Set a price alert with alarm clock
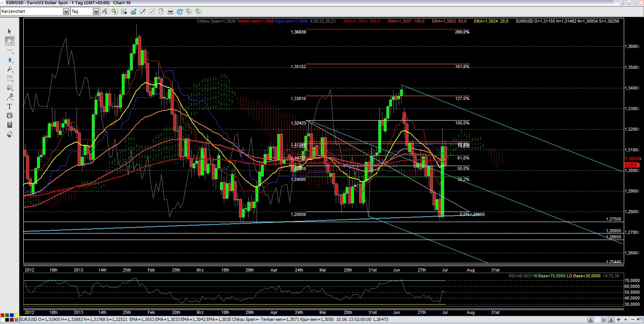Image resolution: width=644 pixels, height=324 pixels. [x=10, y=116]
